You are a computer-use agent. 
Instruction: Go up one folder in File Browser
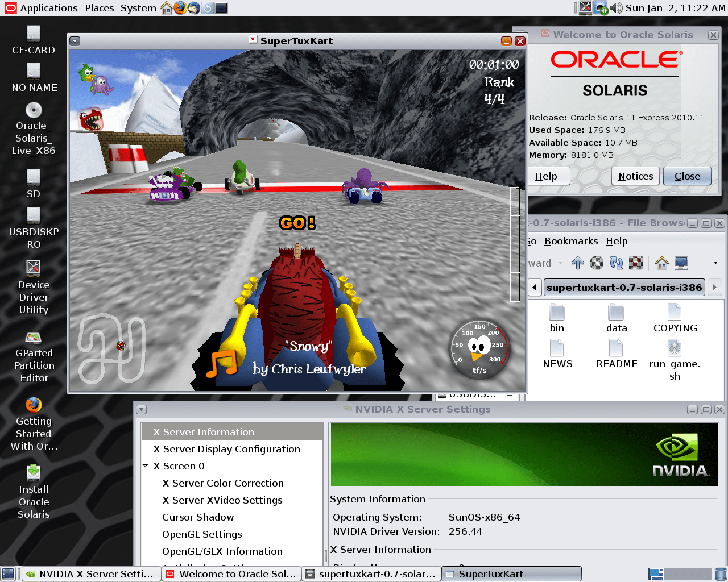[x=578, y=263]
